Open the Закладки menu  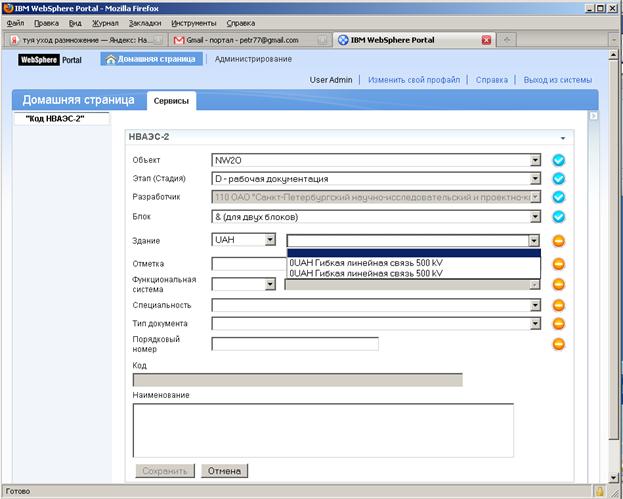[145, 23]
